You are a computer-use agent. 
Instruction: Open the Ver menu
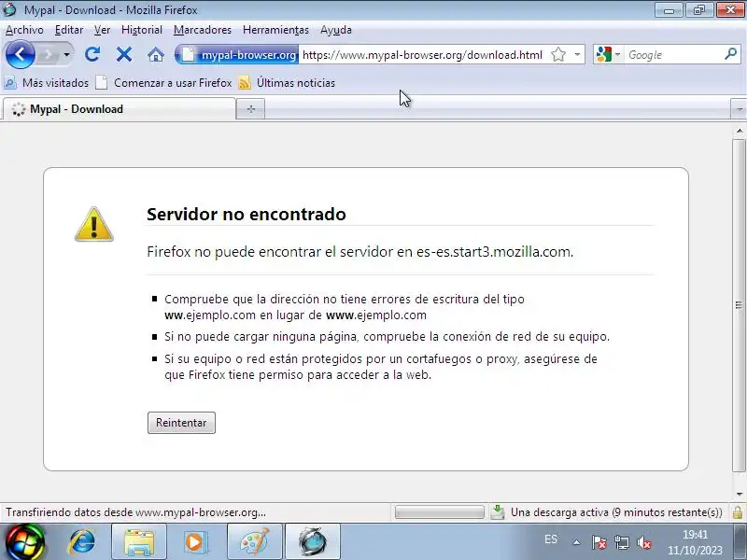tap(102, 30)
